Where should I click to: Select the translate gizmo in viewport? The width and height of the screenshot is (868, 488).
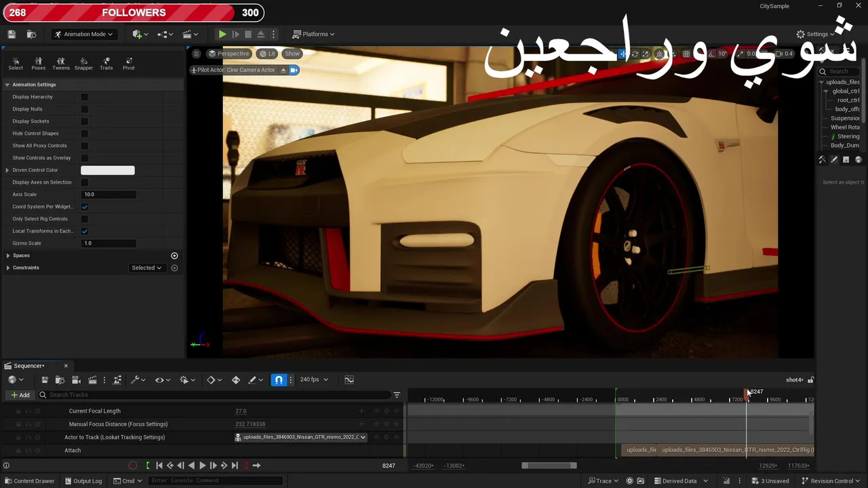(623, 54)
